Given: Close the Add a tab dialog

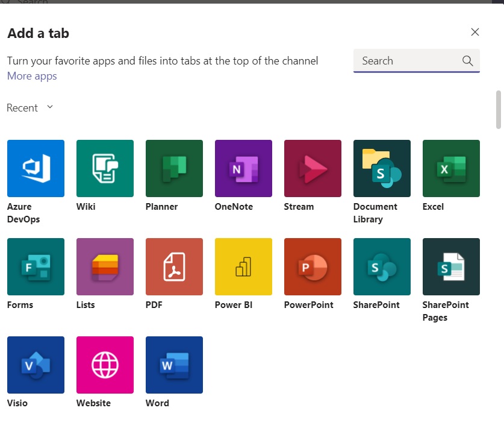Looking at the screenshot, I should tap(475, 33).
